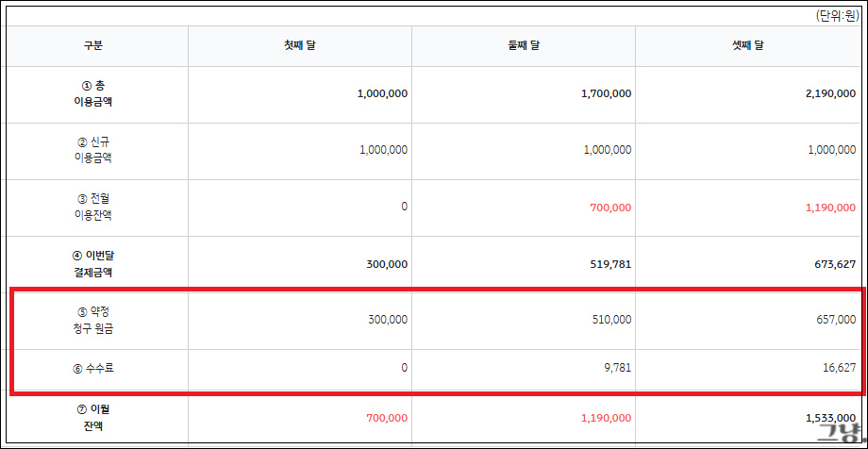Select the 셋째 달 column header
The image size is (868, 449).
(x=746, y=46)
